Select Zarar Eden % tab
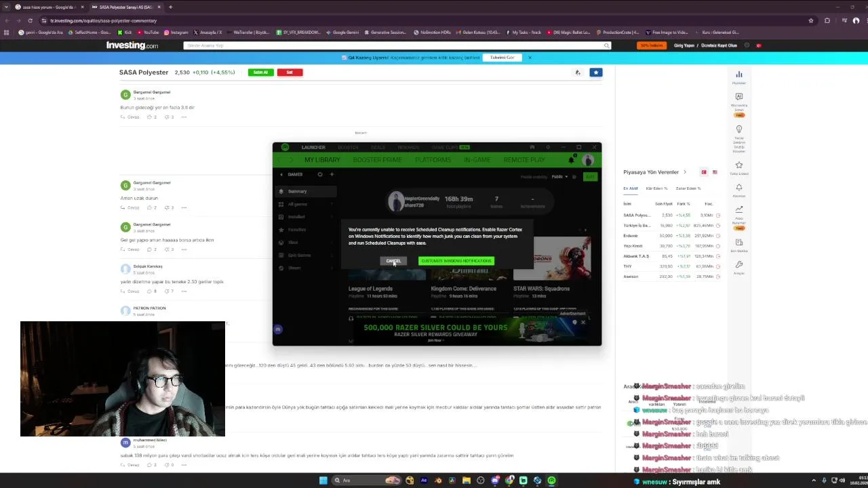This screenshot has height=488, width=868. coord(688,188)
